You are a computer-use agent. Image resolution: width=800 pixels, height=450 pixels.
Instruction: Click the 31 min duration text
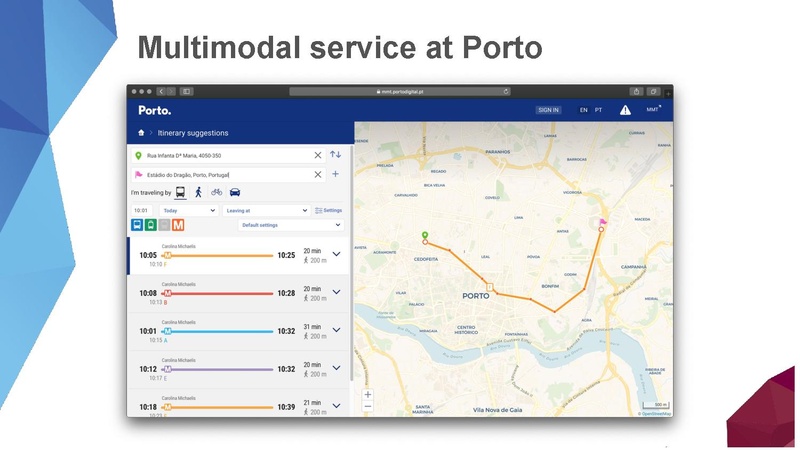coord(312,327)
